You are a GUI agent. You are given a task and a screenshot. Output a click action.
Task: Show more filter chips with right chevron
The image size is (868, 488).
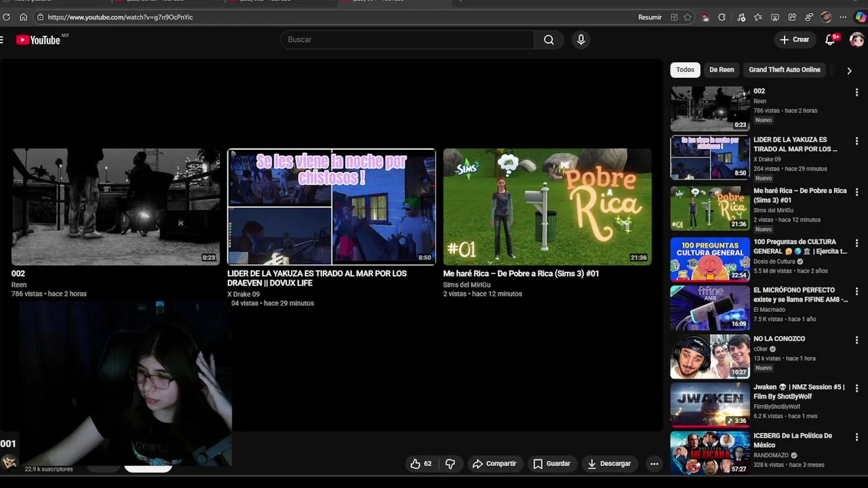point(849,70)
